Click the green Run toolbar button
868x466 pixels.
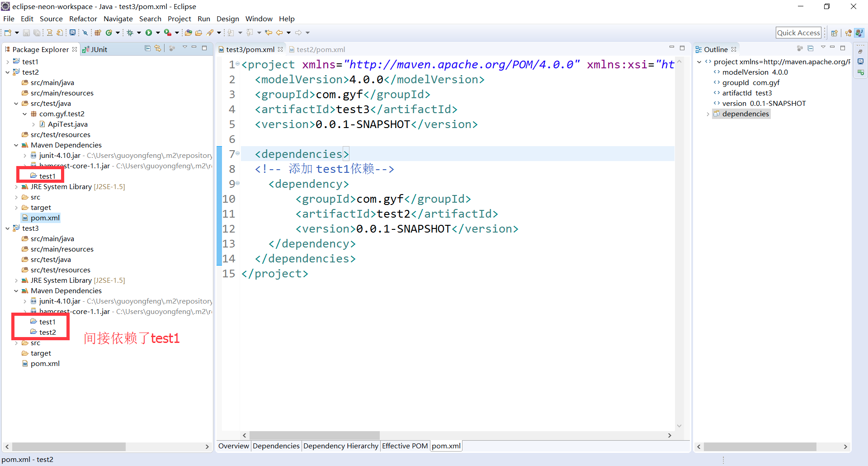point(149,33)
